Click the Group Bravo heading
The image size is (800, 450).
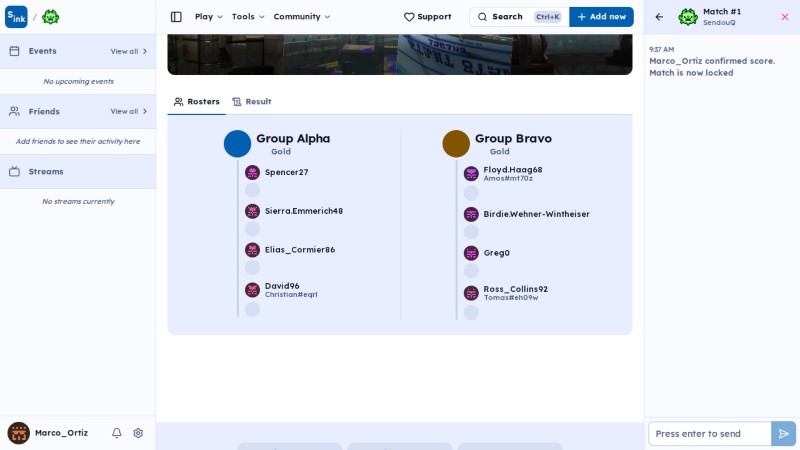513,138
